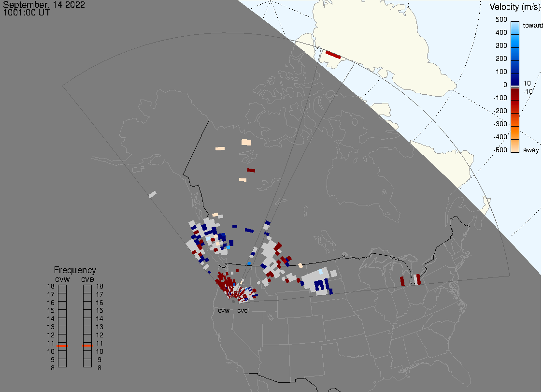Click the date text "September, 14 2022"
The height and width of the screenshot is (392, 543).
tap(44, 4)
